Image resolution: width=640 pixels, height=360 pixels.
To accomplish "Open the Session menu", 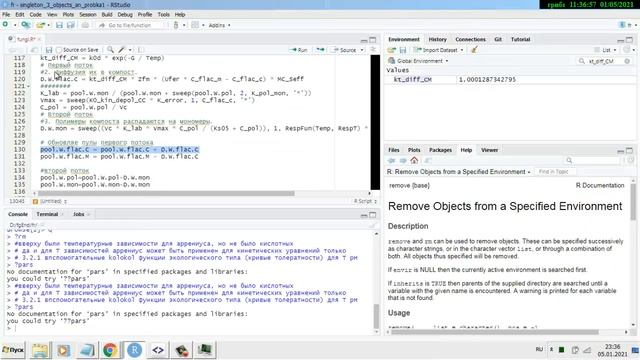I will (x=88, y=14).
